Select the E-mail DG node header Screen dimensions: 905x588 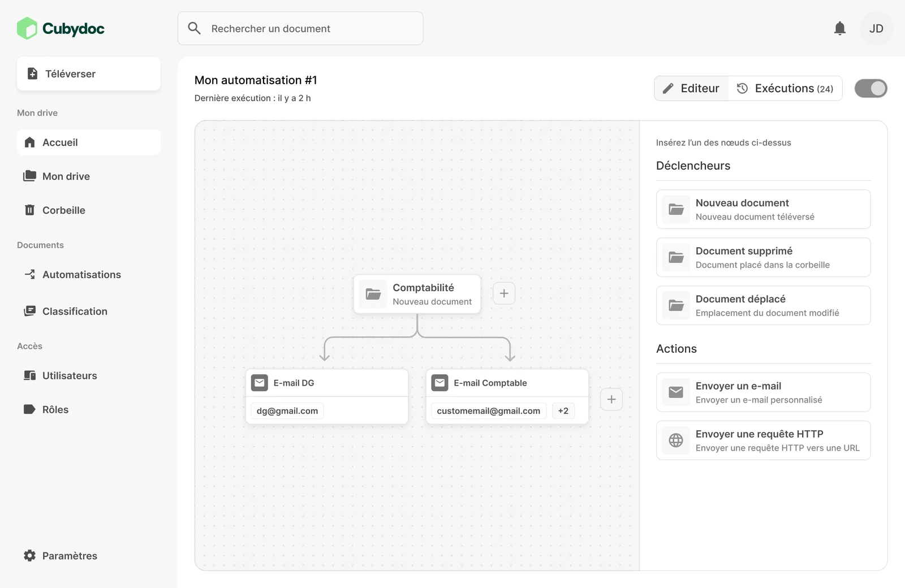pyautogui.click(x=327, y=383)
